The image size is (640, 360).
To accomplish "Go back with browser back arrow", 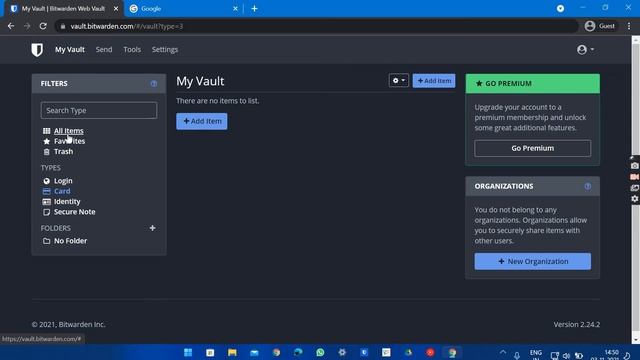I will point(11,26).
